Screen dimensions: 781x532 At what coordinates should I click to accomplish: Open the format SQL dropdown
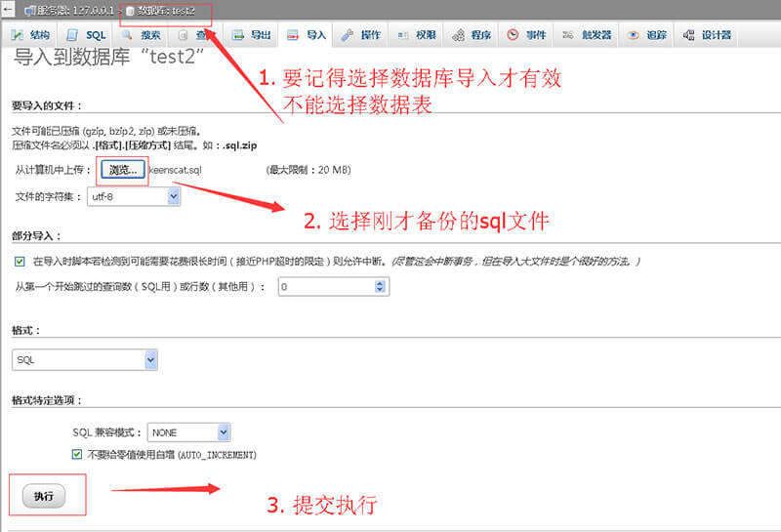[x=85, y=359]
